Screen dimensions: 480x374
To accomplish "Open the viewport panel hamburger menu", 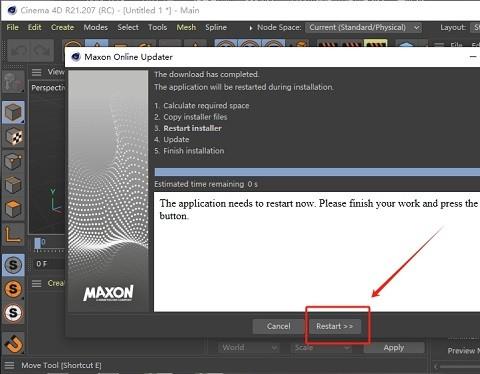I will pos(37,72).
